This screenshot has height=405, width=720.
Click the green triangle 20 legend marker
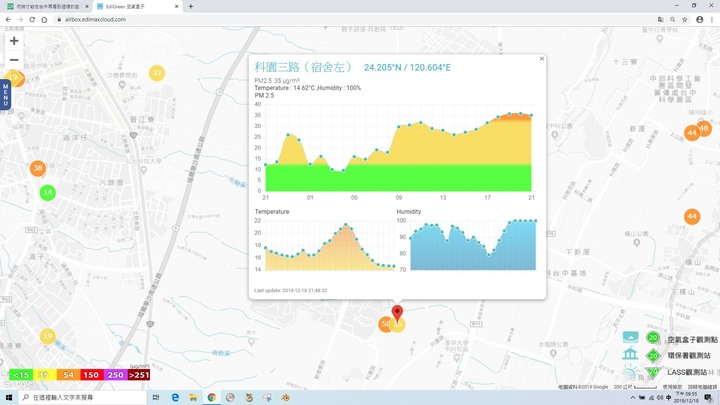pos(653,371)
